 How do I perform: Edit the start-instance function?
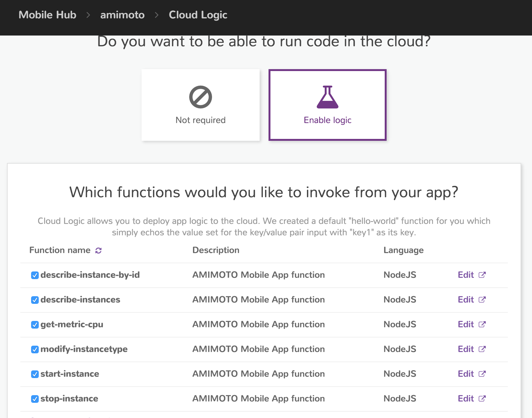466,374
